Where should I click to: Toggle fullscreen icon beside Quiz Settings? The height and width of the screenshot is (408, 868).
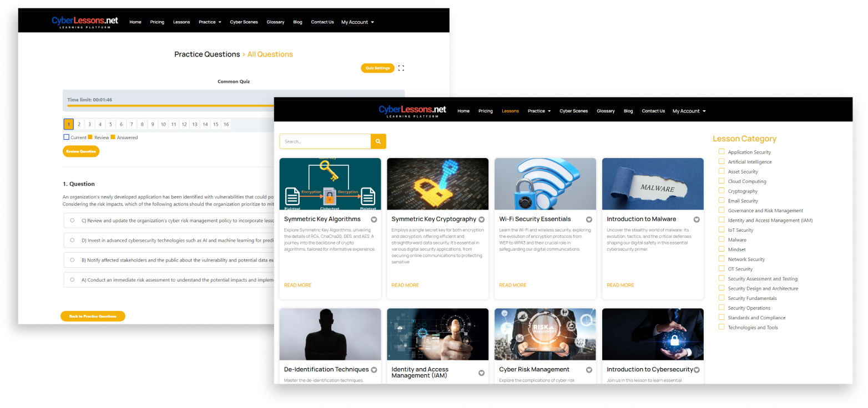tap(401, 68)
